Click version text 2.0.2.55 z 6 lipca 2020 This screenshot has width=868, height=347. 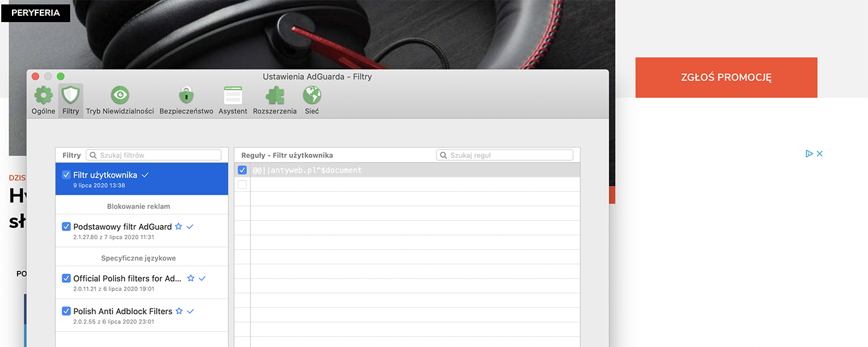[114, 322]
